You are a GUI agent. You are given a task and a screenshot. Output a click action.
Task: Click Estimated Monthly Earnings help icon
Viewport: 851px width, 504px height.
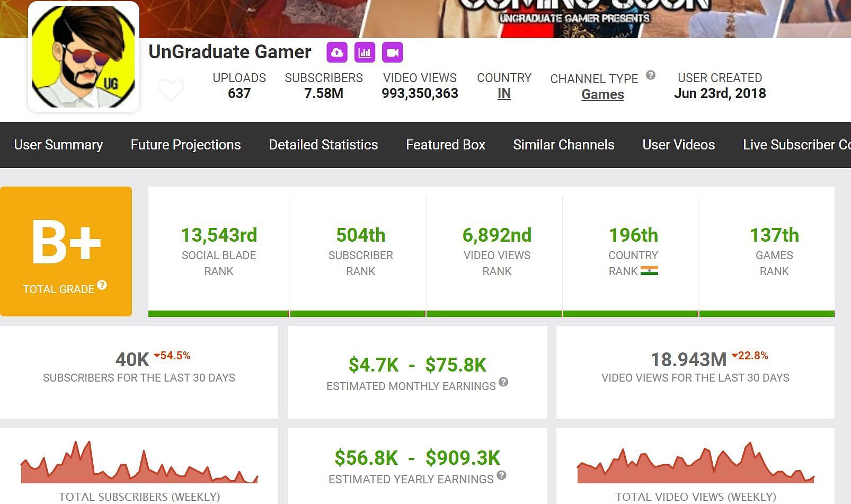(x=503, y=382)
